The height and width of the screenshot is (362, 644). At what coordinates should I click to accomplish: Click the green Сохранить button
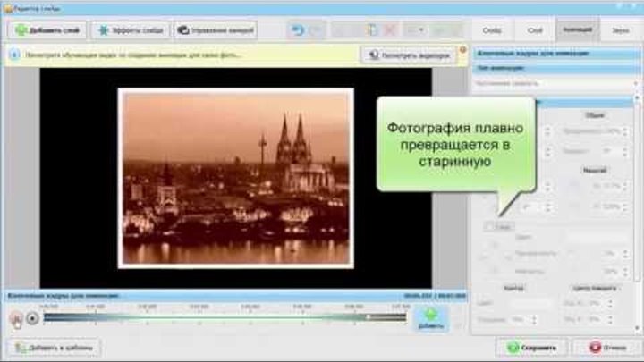pyautogui.click(x=531, y=347)
